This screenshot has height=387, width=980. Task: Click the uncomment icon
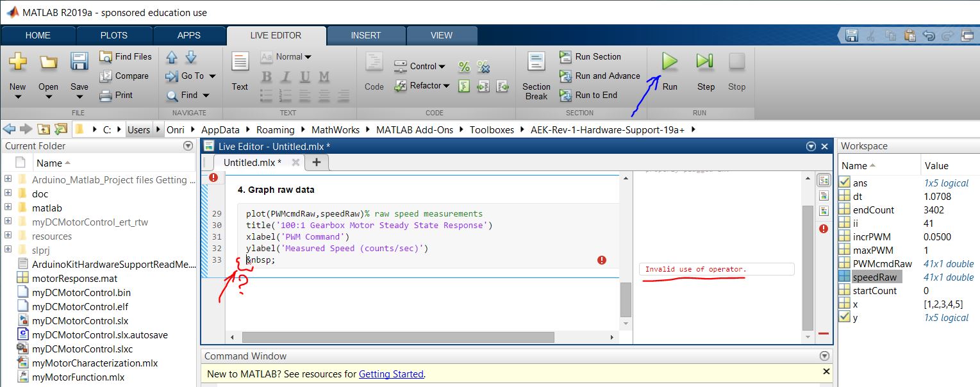pos(483,67)
